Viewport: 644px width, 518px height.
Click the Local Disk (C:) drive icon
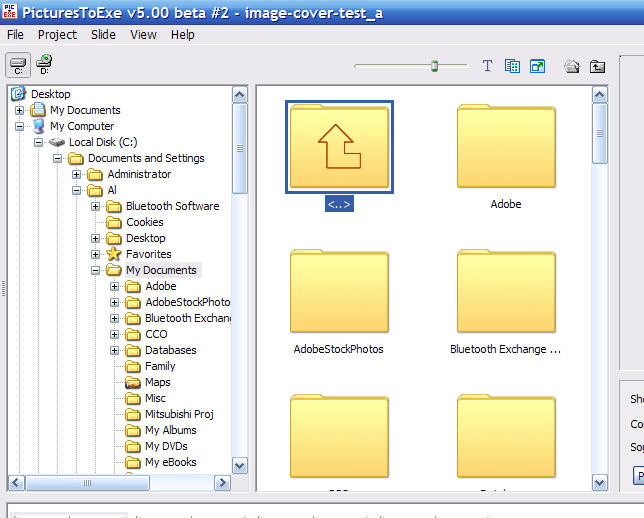coord(57,142)
